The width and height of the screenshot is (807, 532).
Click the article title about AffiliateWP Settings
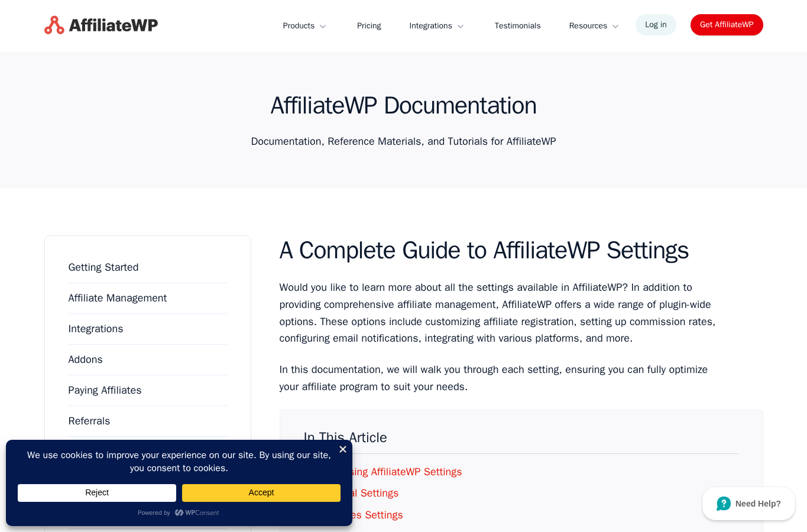tap(484, 251)
